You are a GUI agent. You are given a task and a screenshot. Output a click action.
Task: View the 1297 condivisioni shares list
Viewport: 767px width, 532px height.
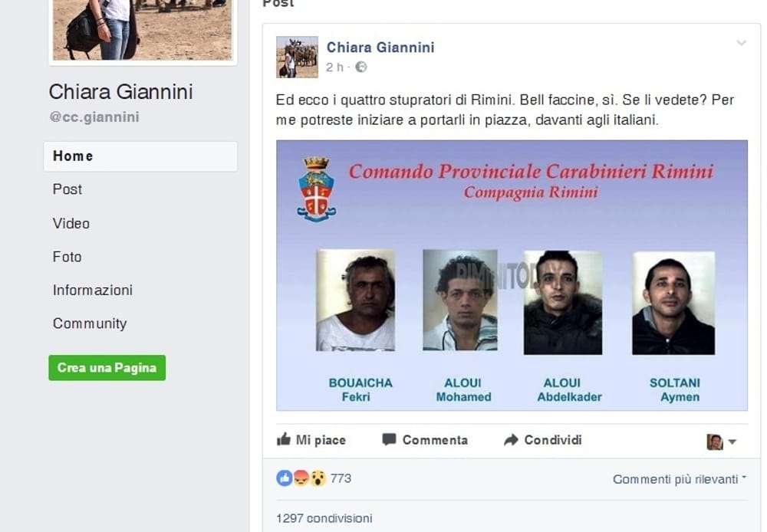[x=324, y=518]
